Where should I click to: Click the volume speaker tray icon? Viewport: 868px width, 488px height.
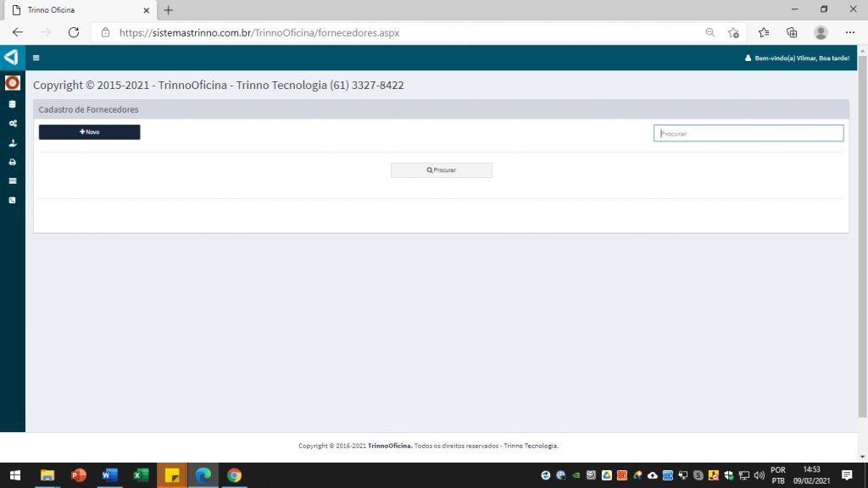(x=759, y=475)
